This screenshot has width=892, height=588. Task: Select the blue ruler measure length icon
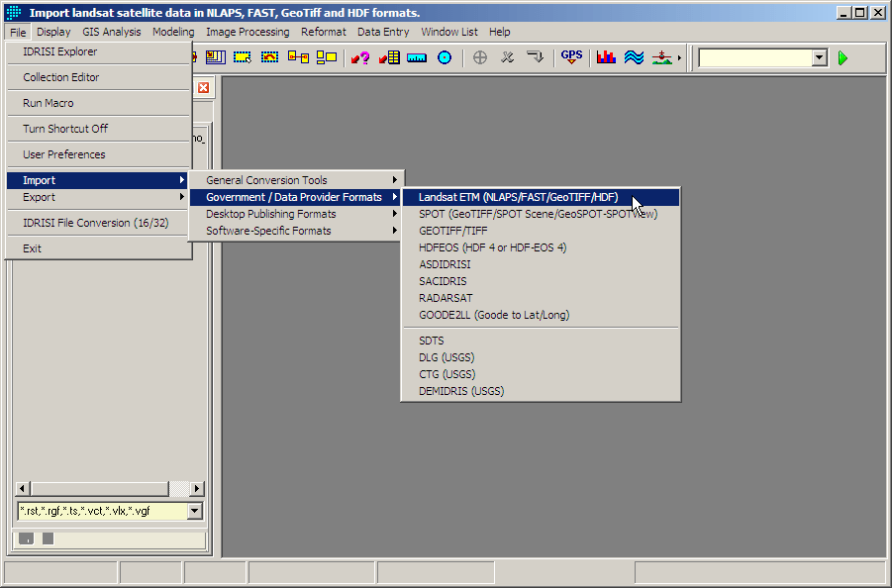(417, 58)
